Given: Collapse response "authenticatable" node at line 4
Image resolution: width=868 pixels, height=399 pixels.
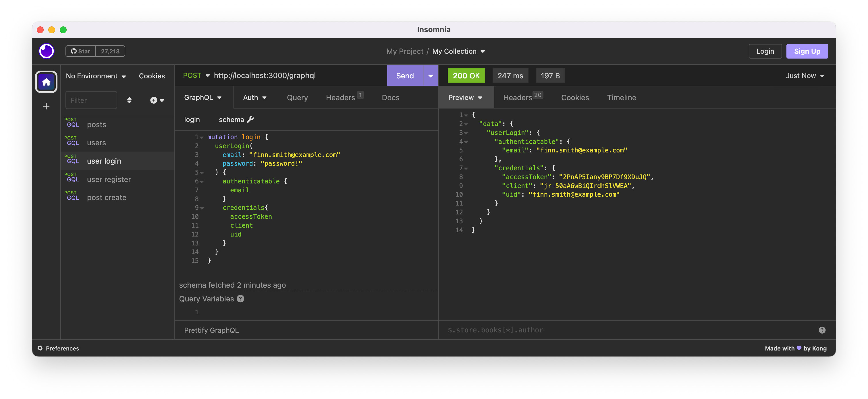Looking at the screenshot, I should 466,142.
